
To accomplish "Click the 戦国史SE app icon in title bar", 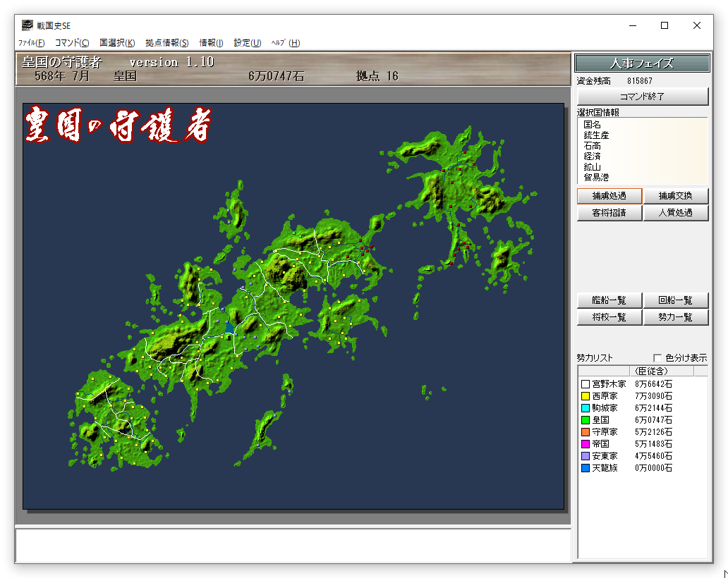I will coord(27,25).
